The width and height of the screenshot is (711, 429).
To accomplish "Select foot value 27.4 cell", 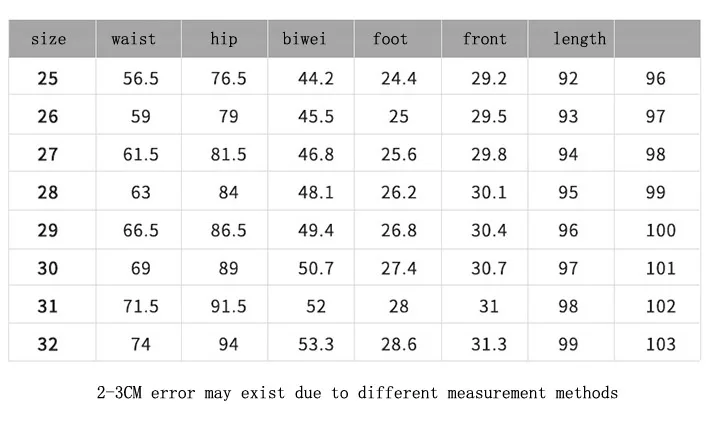I will coord(398,267).
